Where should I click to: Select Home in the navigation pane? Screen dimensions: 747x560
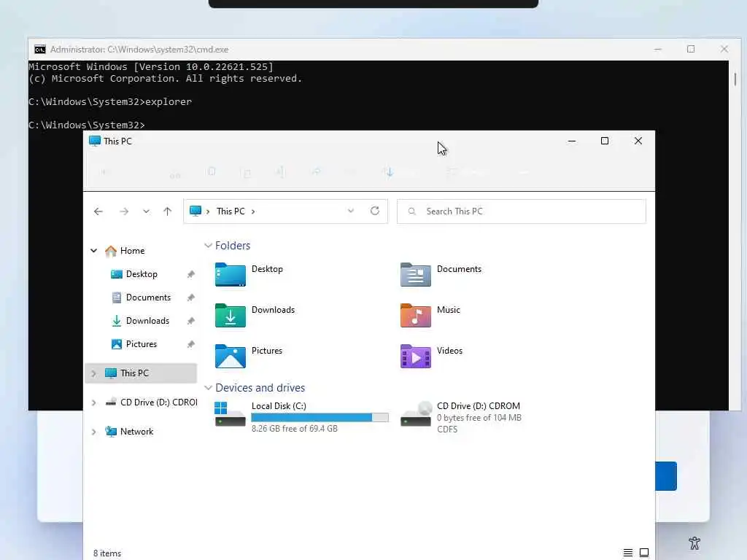pyautogui.click(x=133, y=251)
